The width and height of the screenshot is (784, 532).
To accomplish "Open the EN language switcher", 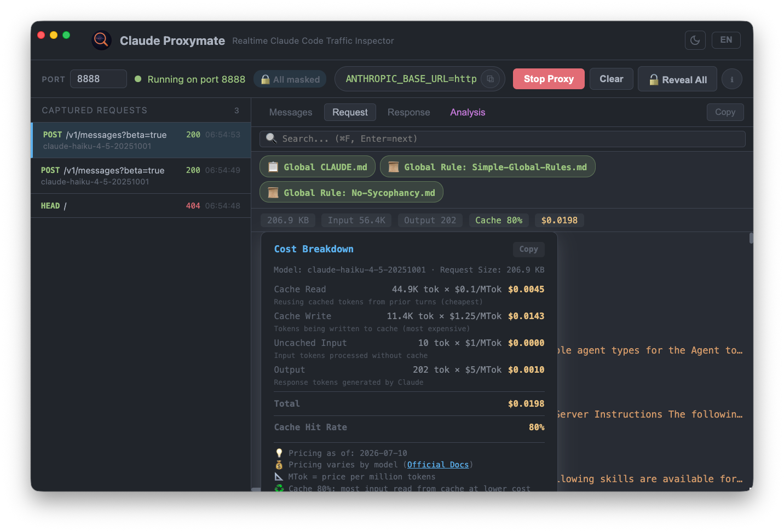I will pos(726,40).
